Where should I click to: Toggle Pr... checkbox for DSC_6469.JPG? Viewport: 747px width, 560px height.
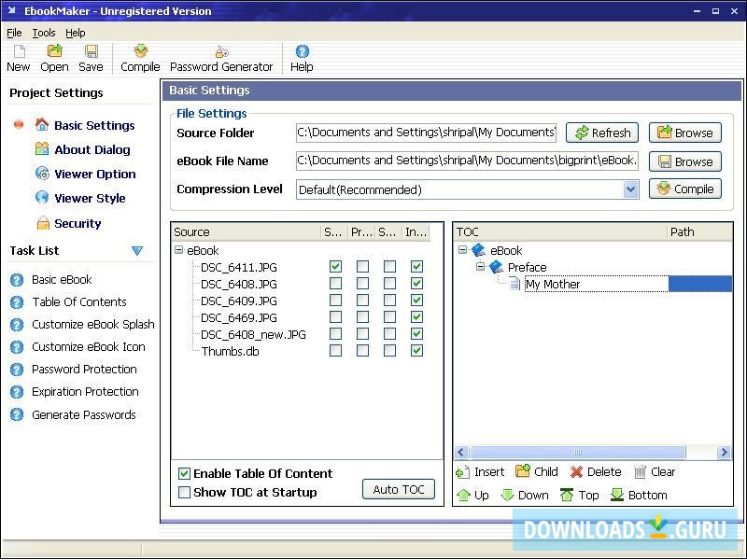[x=362, y=316]
